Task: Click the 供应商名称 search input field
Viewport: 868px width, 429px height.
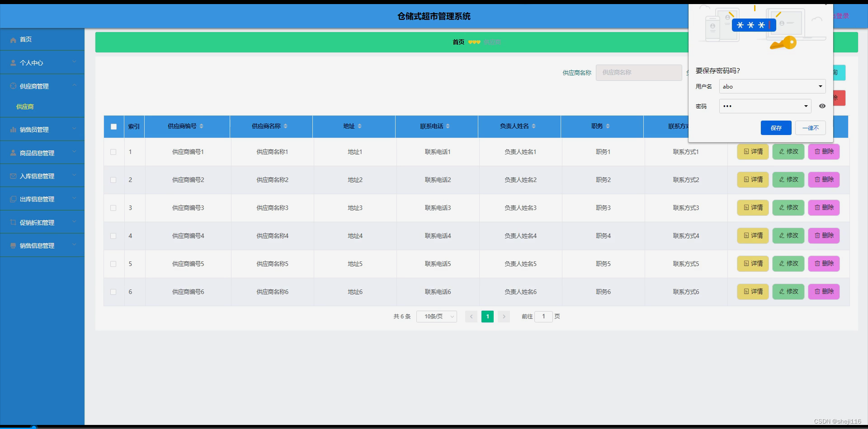Action: pyautogui.click(x=639, y=72)
